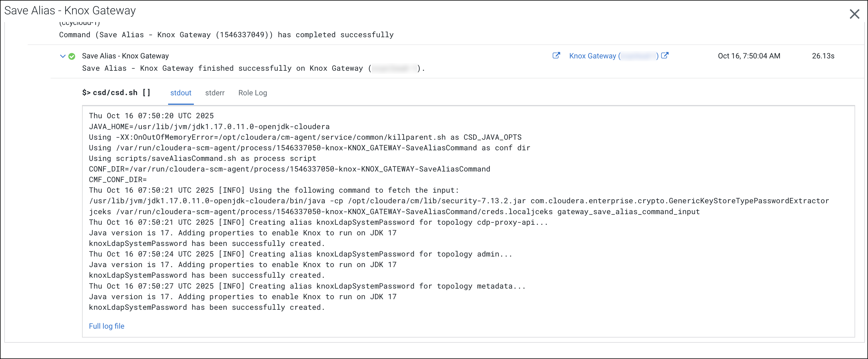Click the 'topology admin' alias log line
The image size is (868, 359).
(x=300, y=254)
